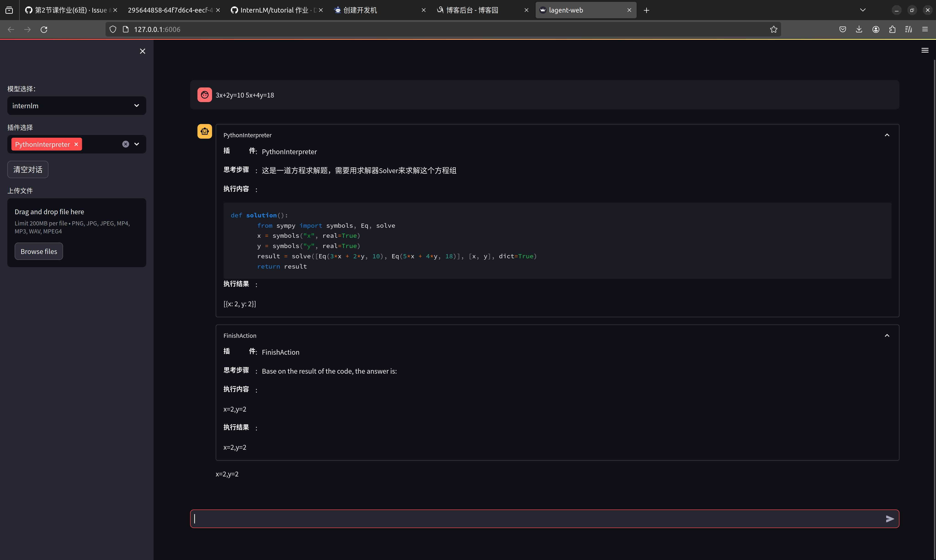Click the toolbar icon right of extensions

pos(908,29)
